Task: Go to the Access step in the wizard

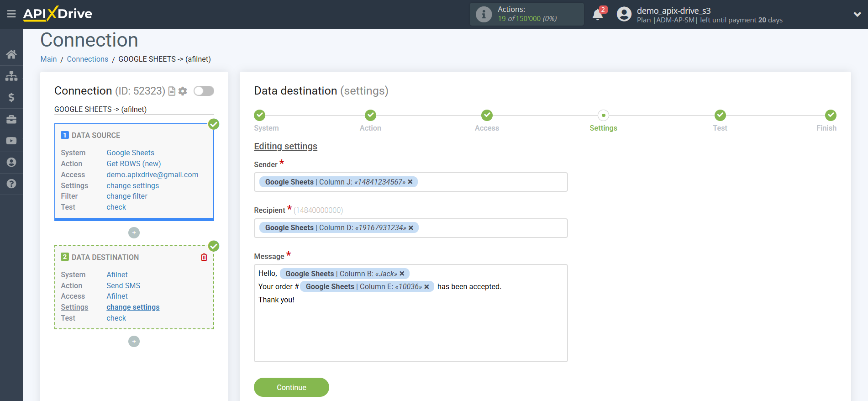Action: (487, 116)
